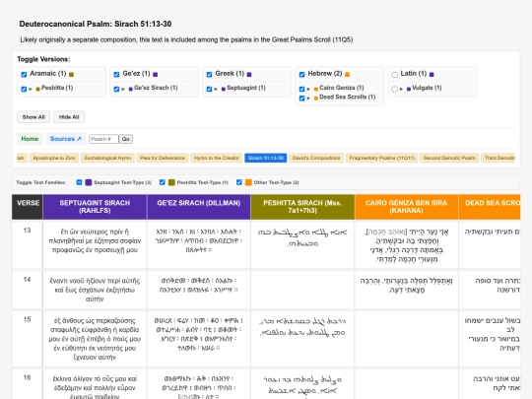
Task: Click the Hide All button
Action: tap(69, 117)
